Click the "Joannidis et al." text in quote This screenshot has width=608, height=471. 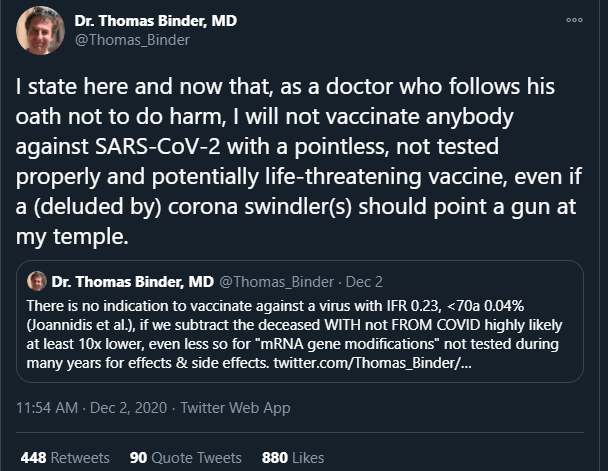(80, 325)
